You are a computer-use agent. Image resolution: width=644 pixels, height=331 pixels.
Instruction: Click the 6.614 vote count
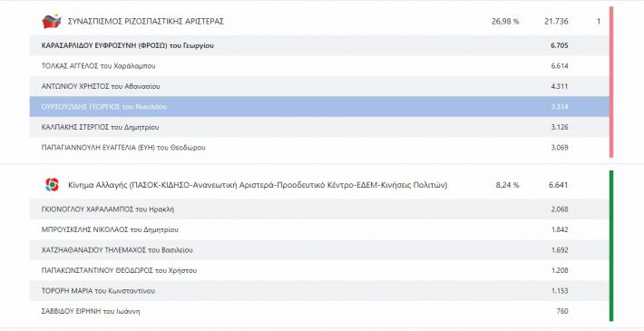tap(560, 65)
